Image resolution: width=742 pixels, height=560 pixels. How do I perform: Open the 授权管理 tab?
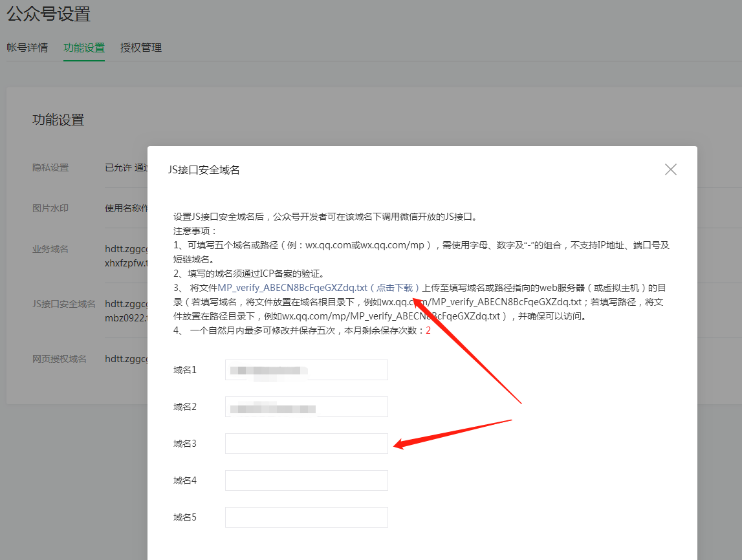coord(141,48)
